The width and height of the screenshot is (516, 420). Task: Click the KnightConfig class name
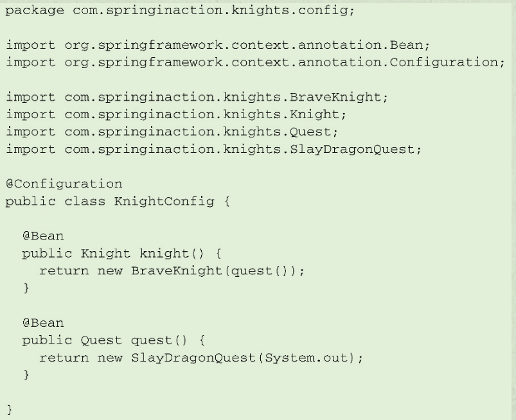[x=165, y=201]
